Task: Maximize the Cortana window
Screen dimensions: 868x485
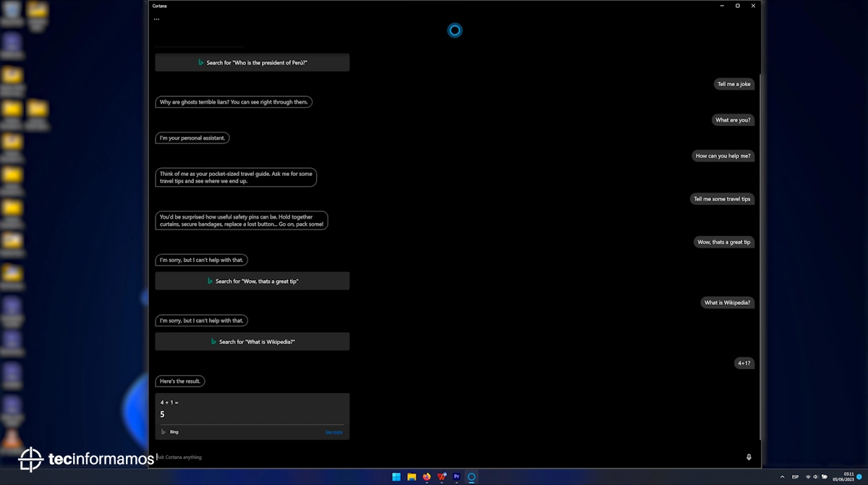Action: 738,6
